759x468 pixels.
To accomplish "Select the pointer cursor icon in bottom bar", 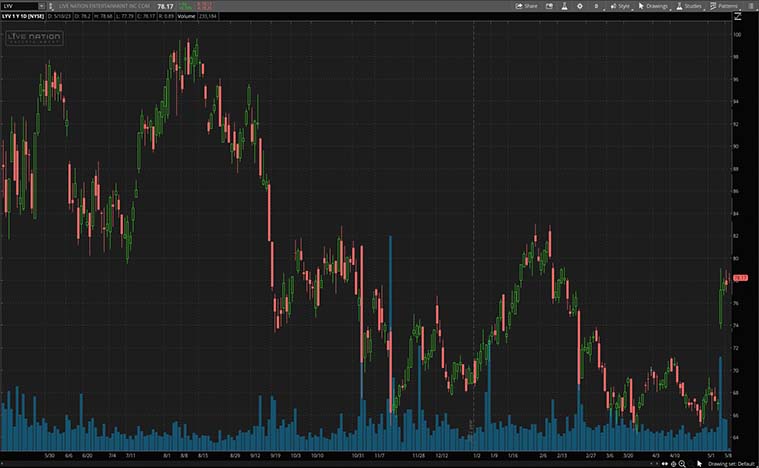I will [699, 464].
